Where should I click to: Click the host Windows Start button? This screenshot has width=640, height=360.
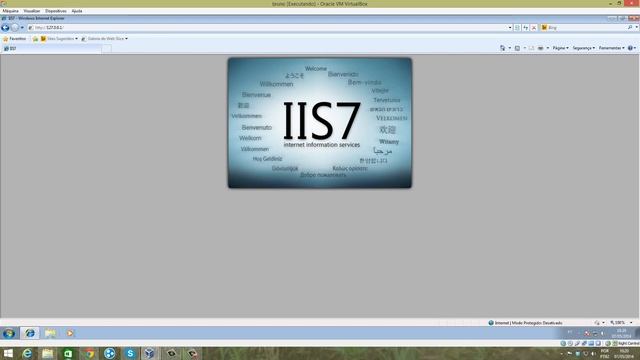(x=8, y=353)
